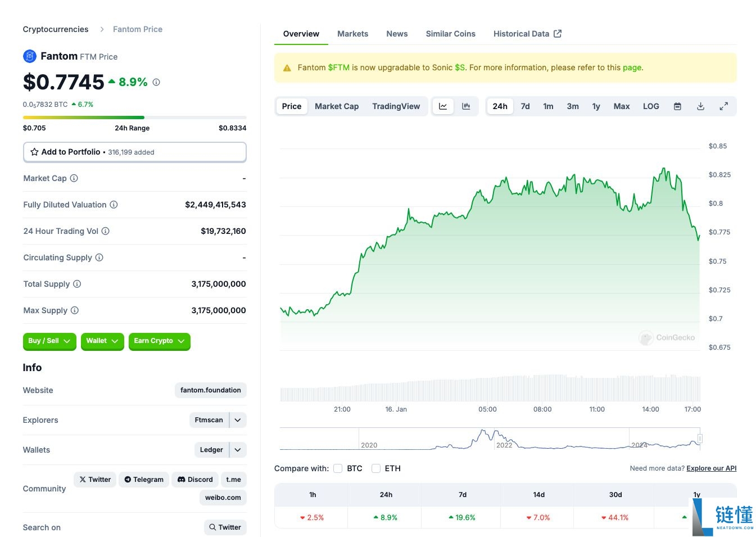
Task: Open the calendar date range icon
Action: [x=677, y=106]
